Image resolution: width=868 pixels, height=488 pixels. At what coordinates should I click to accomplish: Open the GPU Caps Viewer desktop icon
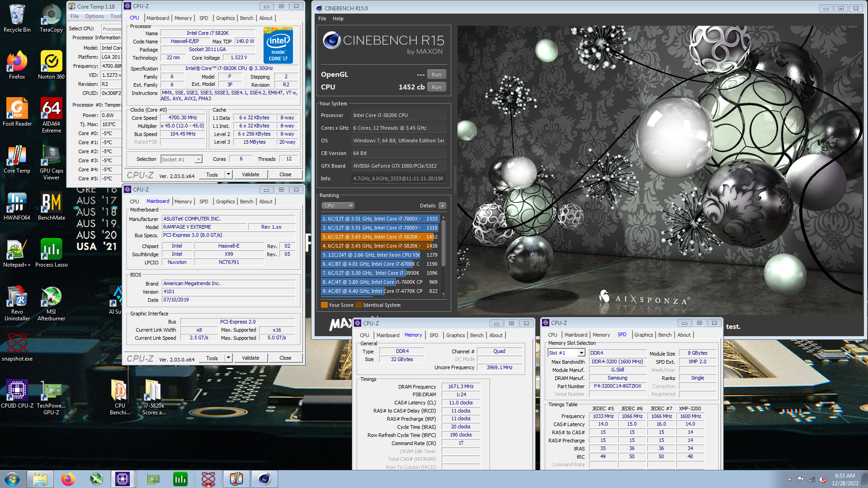tap(51, 163)
